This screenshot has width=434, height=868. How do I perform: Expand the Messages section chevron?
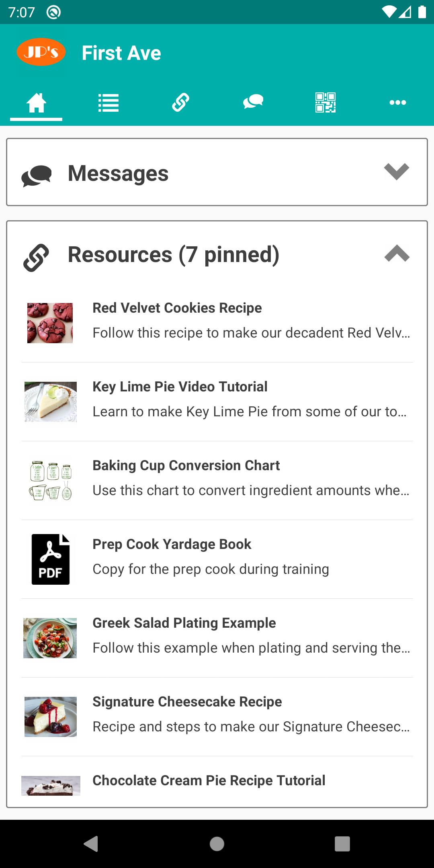[x=396, y=172]
